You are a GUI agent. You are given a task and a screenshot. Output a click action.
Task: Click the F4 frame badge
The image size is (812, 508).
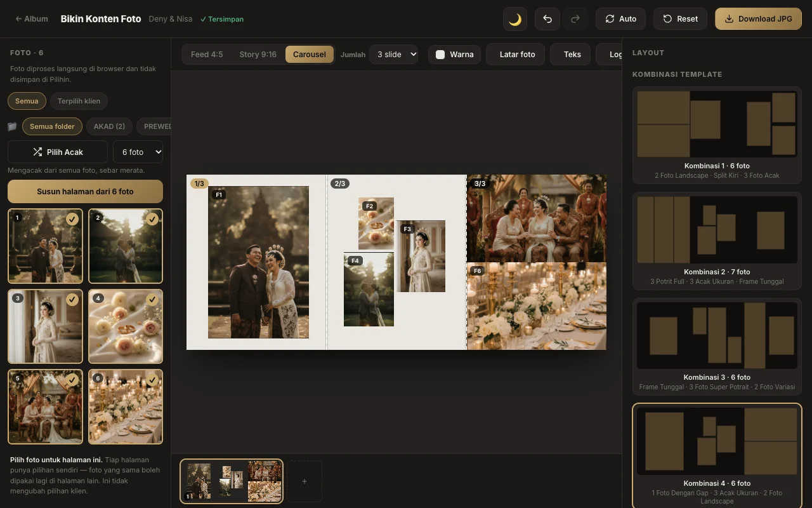click(355, 260)
